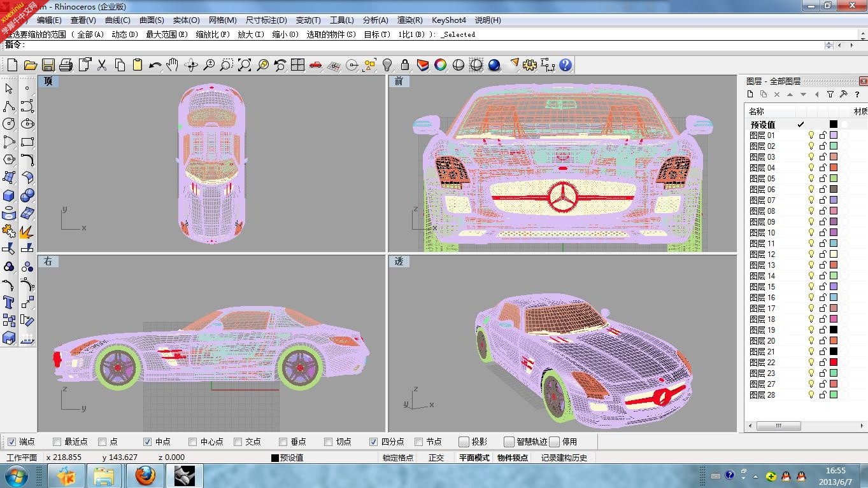Viewport: 868px width, 488px height.
Task: Toggle lock icon of 图层 05
Action: point(823,179)
